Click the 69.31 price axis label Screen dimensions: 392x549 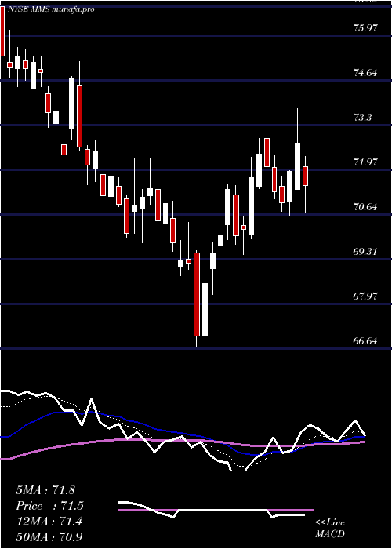[x=365, y=252]
